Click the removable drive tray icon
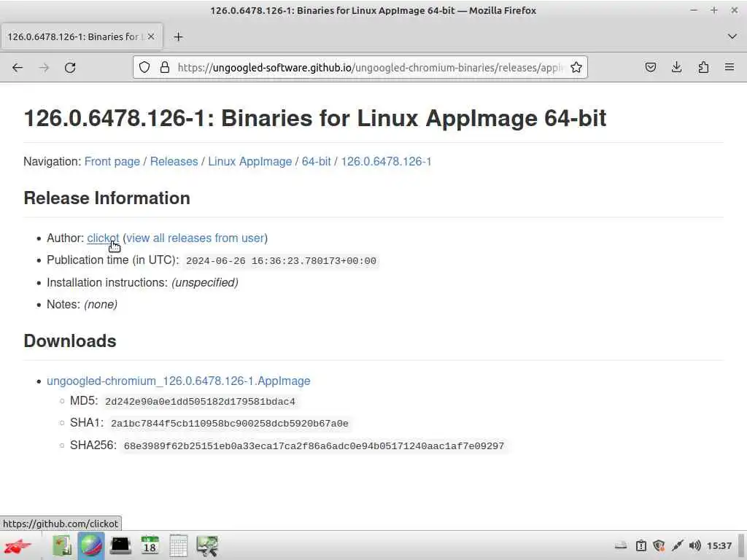The image size is (747, 560). pyautogui.click(x=621, y=545)
